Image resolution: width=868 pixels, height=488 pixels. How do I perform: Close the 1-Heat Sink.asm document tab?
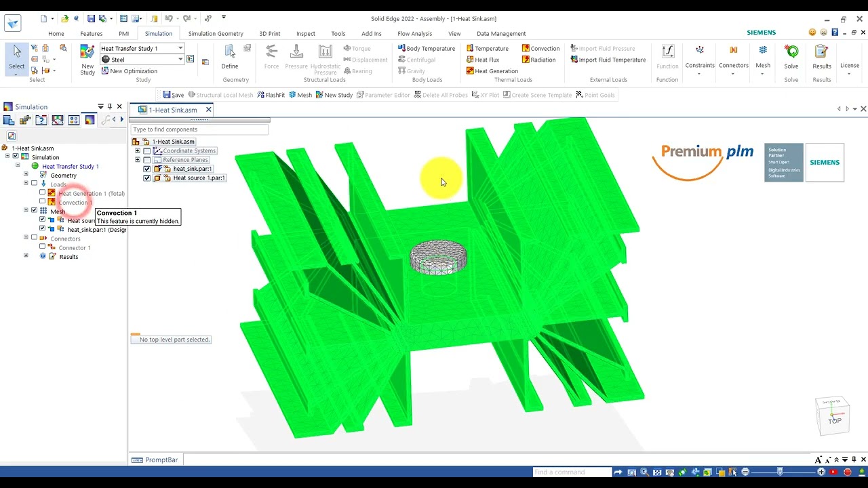tap(209, 110)
